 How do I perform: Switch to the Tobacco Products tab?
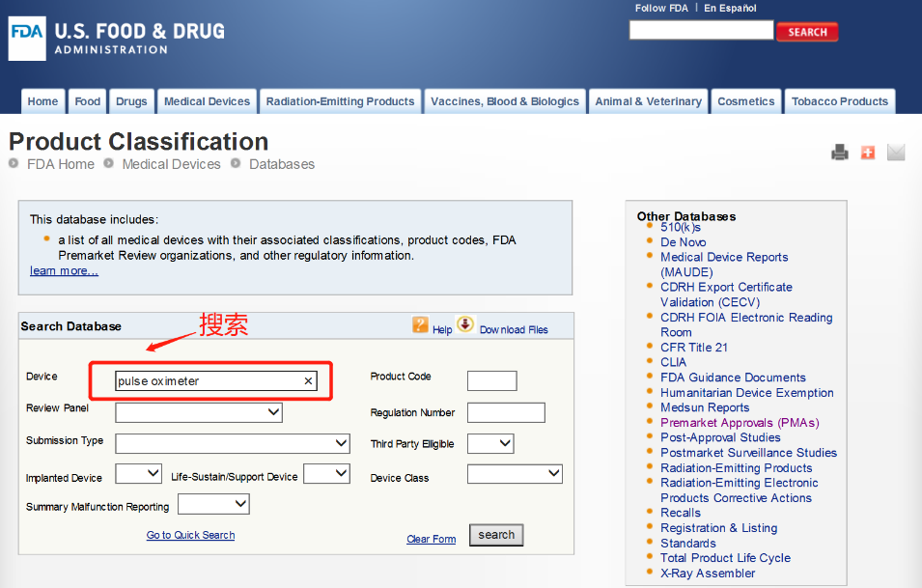point(839,101)
